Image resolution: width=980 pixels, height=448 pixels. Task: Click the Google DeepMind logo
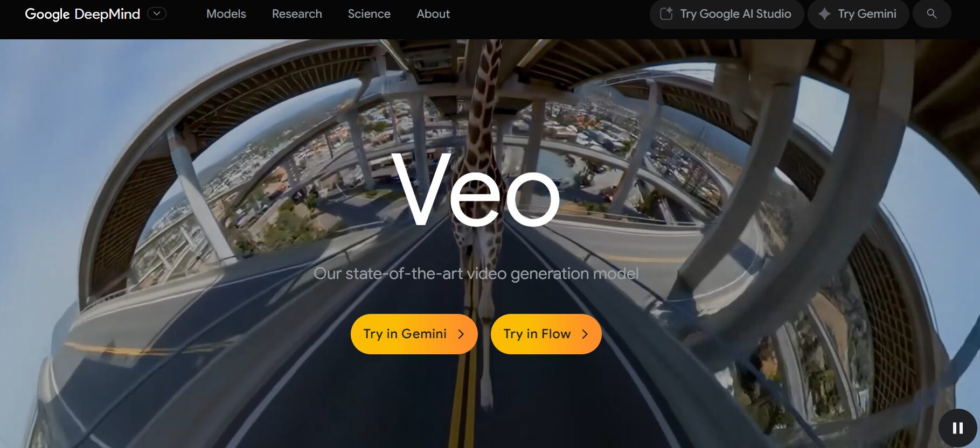pyautogui.click(x=82, y=14)
